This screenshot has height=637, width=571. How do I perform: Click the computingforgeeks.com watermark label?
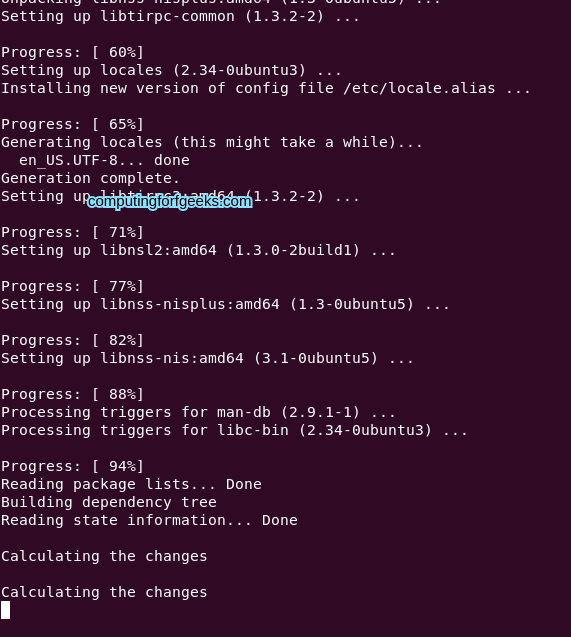pos(170,202)
